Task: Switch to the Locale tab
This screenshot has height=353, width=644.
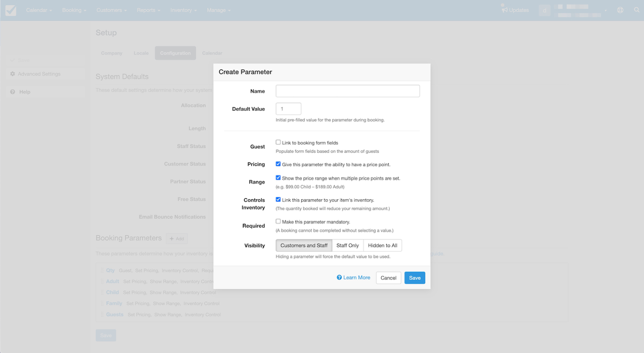Action: (x=141, y=53)
